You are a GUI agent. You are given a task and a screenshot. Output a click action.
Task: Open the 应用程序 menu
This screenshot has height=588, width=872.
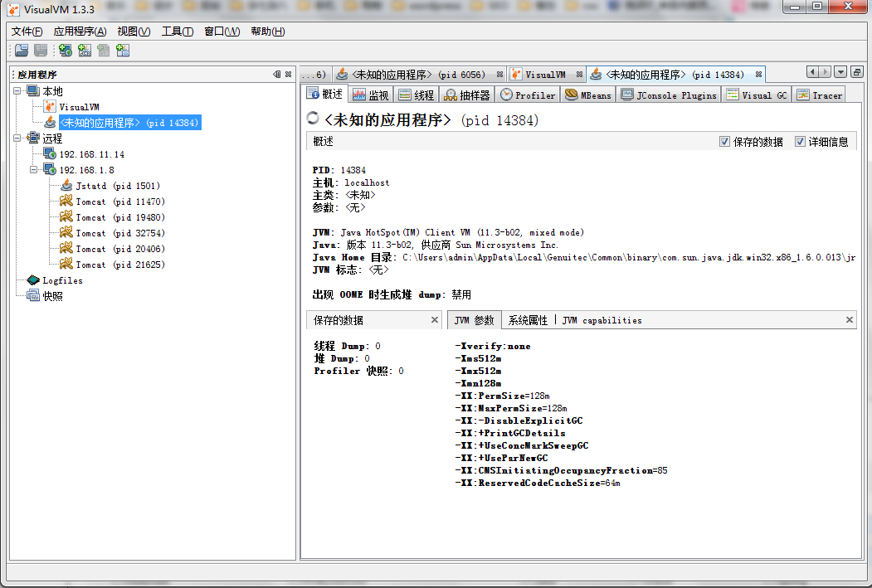coord(80,32)
